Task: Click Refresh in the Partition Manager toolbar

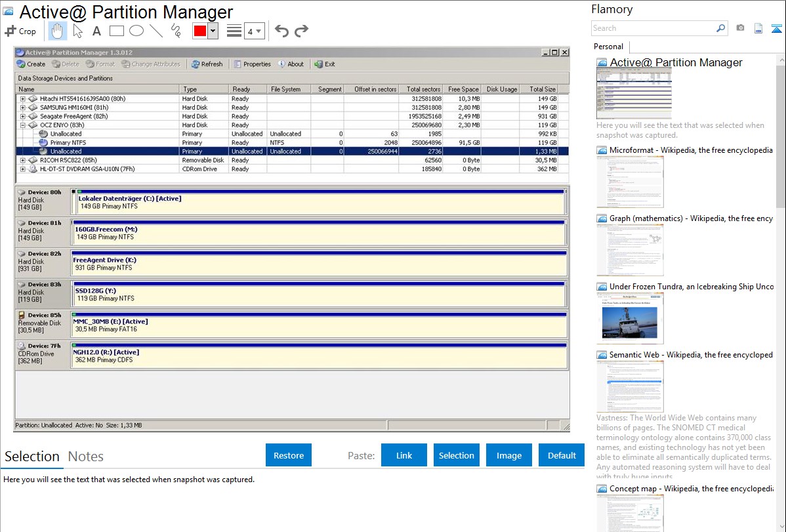Action: [x=207, y=64]
